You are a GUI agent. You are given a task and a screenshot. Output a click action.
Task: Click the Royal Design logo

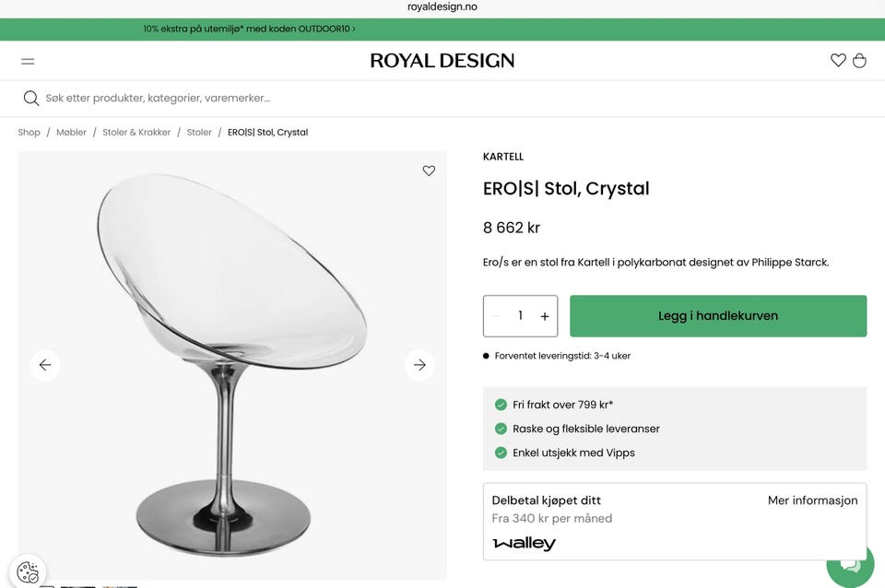[442, 61]
